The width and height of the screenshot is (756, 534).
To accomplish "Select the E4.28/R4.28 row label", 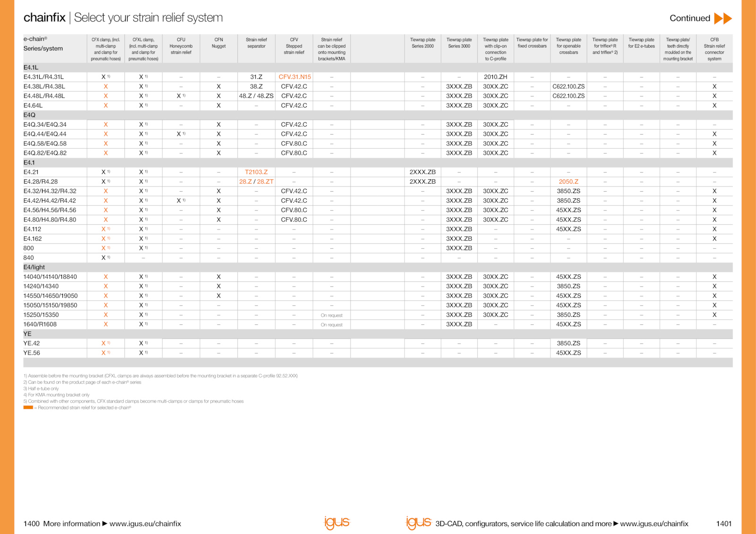I will [x=41, y=182].
